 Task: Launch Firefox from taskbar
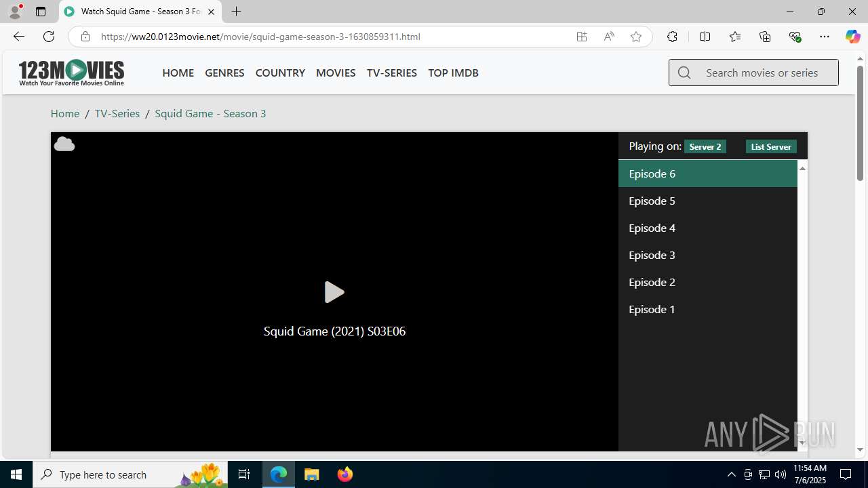(345, 474)
